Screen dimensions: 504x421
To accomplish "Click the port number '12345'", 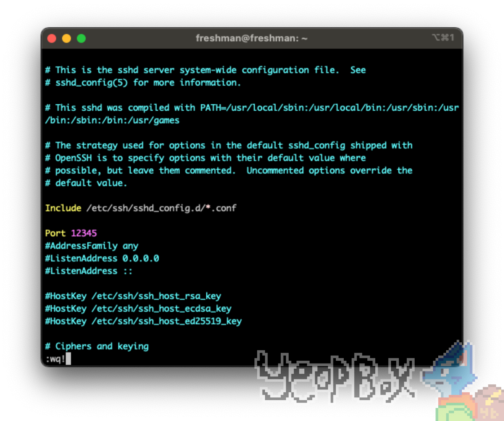I will pos(84,233).
